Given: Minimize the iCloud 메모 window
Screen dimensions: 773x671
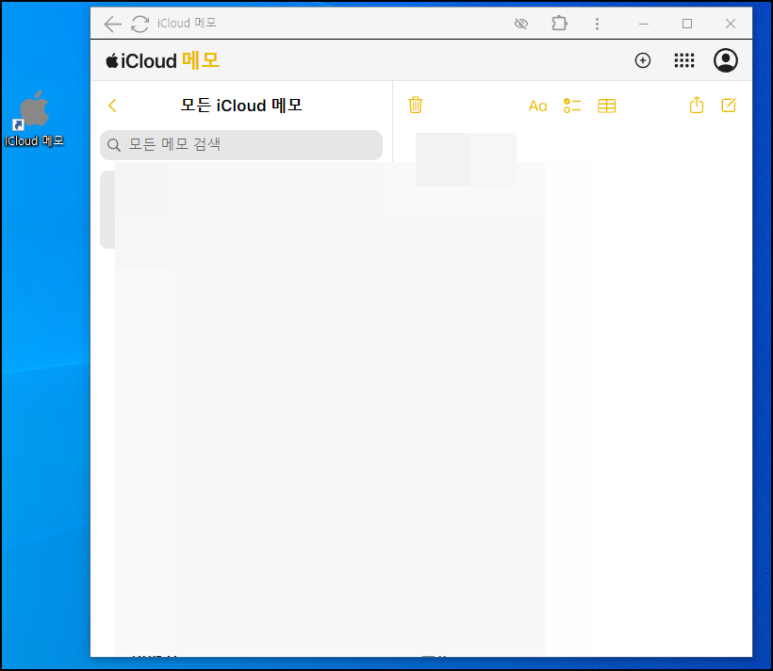Looking at the screenshot, I should (643, 24).
